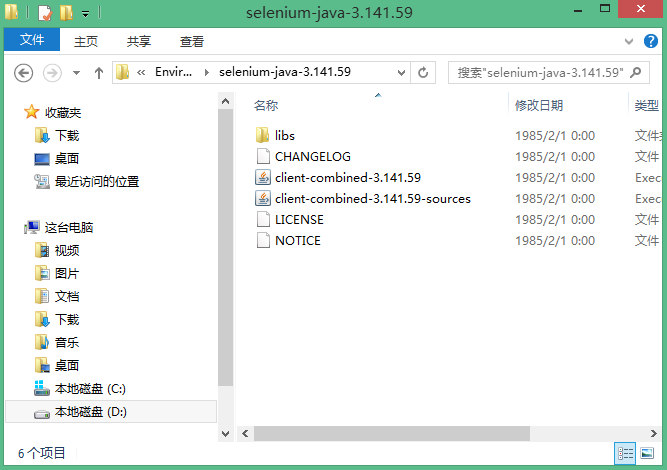
Task: Open 下载 under 这台电脑
Action: [x=67, y=319]
